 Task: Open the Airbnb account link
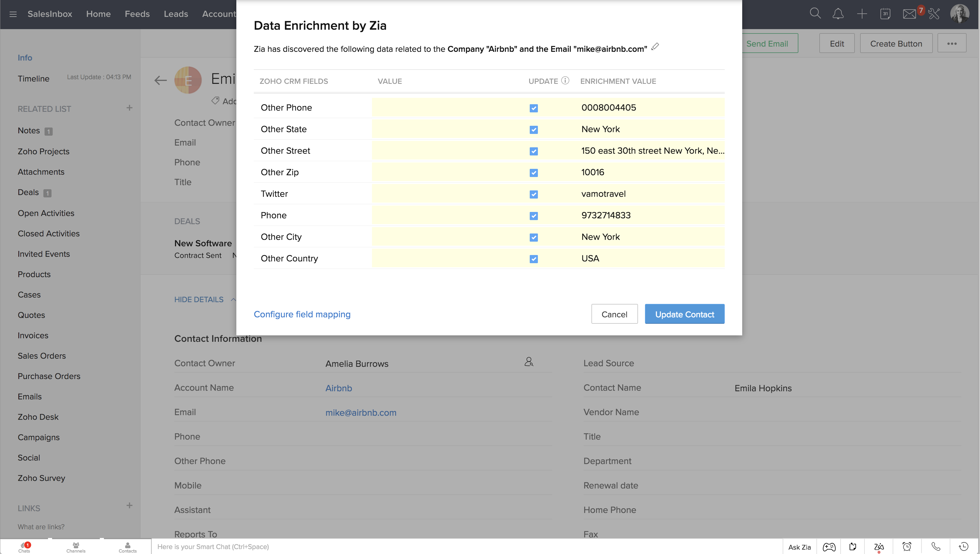[339, 388]
